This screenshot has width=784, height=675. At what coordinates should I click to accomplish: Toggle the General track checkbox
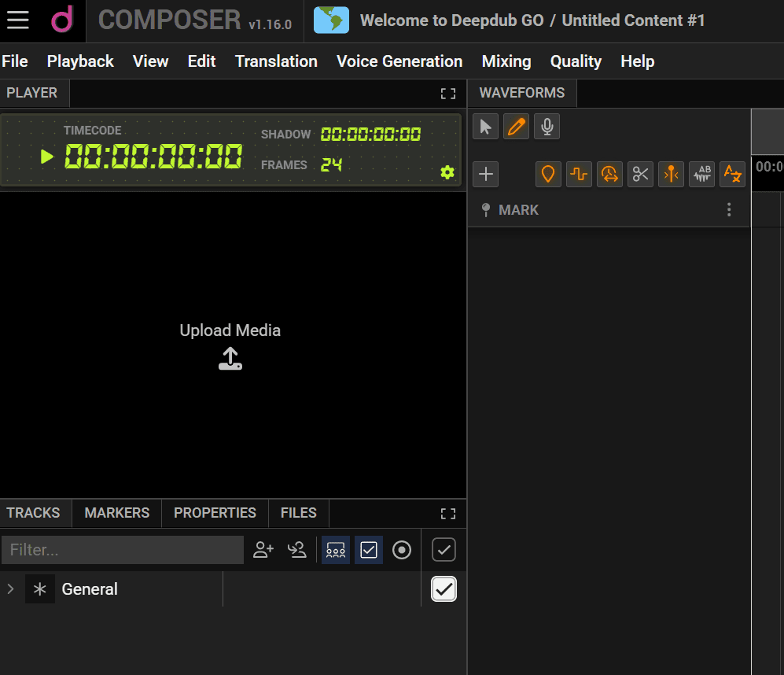(444, 589)
